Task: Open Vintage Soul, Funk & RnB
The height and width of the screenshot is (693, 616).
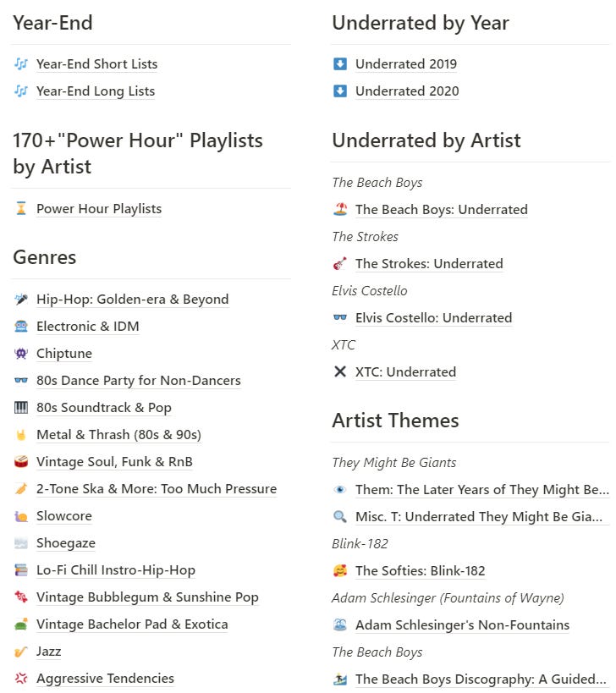Action: click(x=114, y=462)
